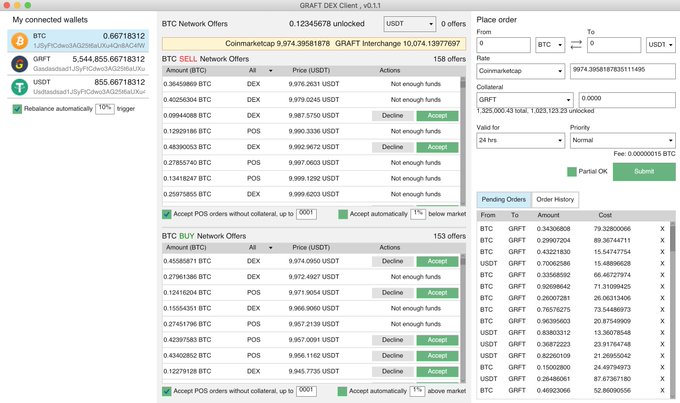Viewport: 680px width, 403px height.
Task: Toggle Rebalance automatically checkbox
Action: click(17, 109)
